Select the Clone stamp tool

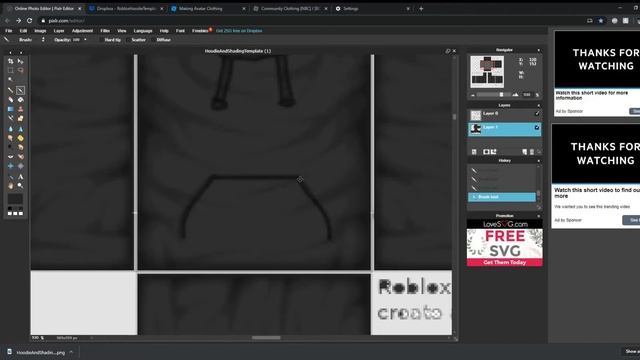20,109
